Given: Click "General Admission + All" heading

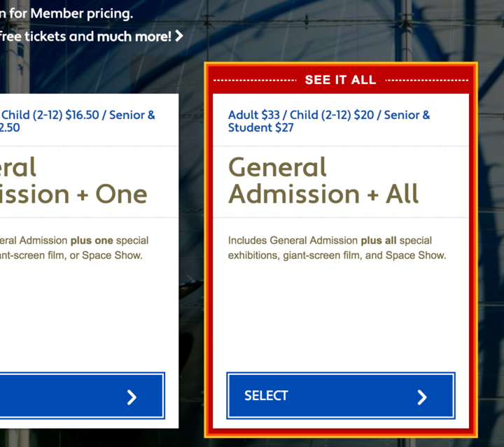Looking at the screenshot, I should 323,180.
